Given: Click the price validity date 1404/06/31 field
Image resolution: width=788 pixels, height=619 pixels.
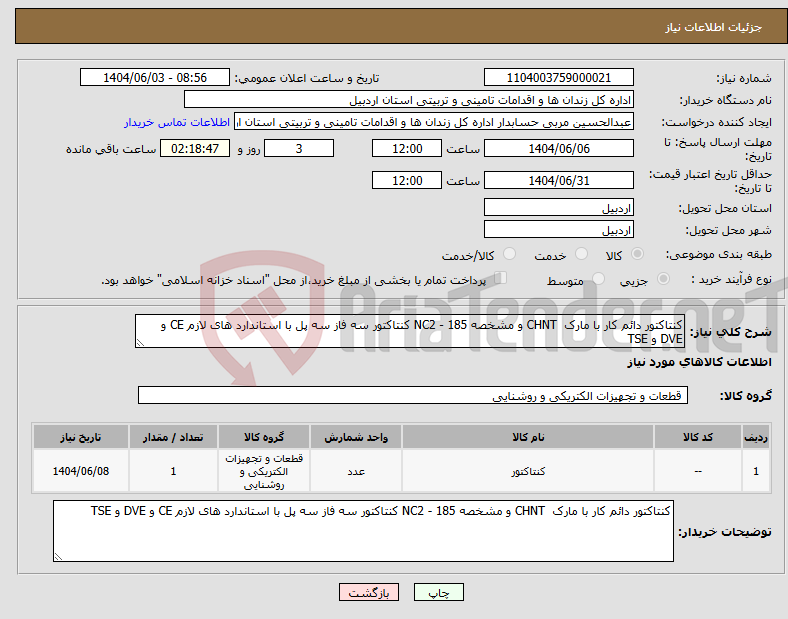Looking at the screenshot, I should pos(558,180).
